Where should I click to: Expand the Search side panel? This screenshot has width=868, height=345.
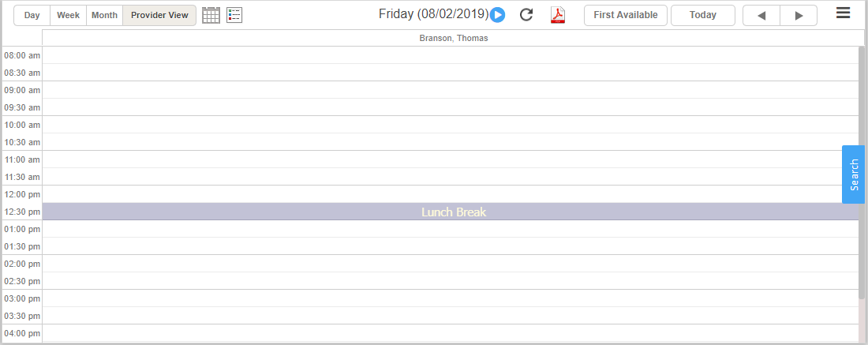tap(853, 174)
